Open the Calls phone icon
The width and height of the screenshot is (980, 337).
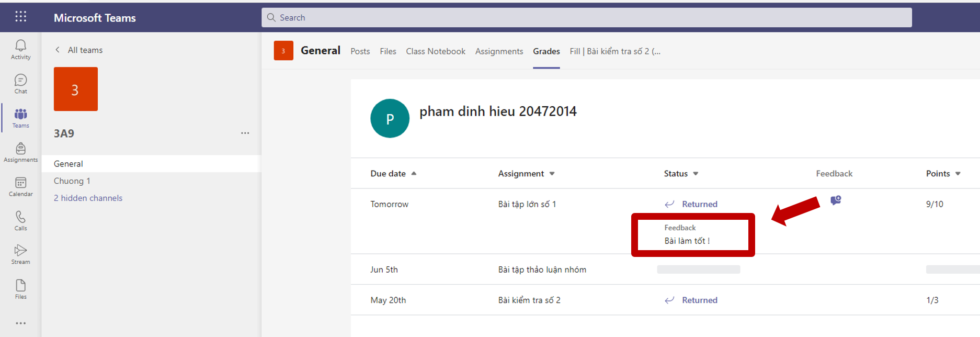[x=21, y=220]
